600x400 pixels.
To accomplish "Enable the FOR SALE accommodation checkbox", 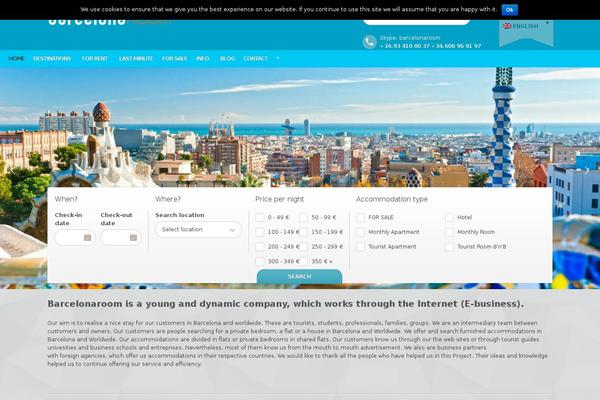I will pyautogui.click(x=360, y=217).
